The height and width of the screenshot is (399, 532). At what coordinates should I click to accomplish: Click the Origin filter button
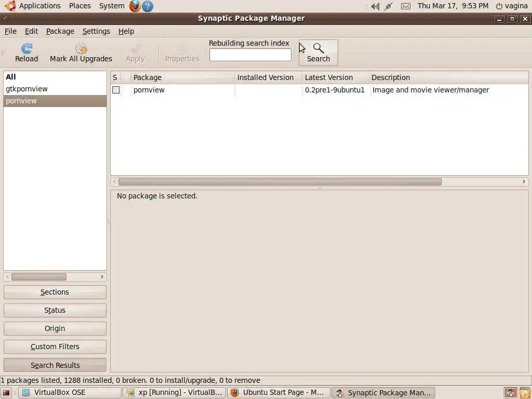click(x=55, y=328)
